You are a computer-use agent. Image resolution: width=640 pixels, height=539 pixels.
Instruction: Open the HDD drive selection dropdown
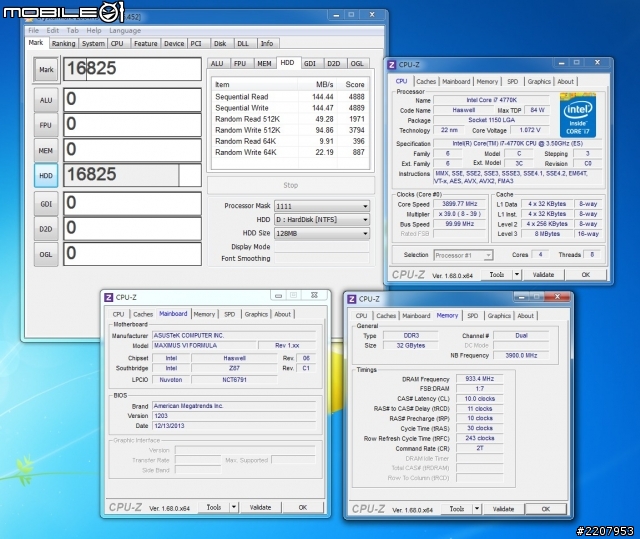pos(322,220)
